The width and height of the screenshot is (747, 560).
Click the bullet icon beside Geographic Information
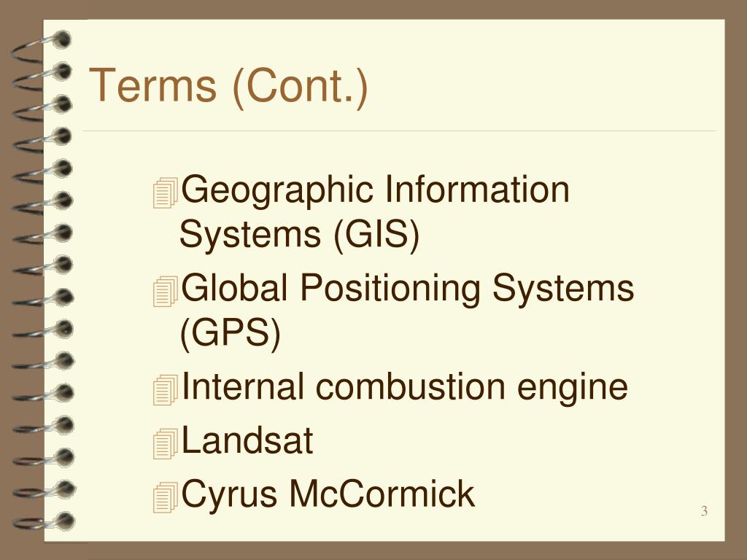(x=166, y=192)
